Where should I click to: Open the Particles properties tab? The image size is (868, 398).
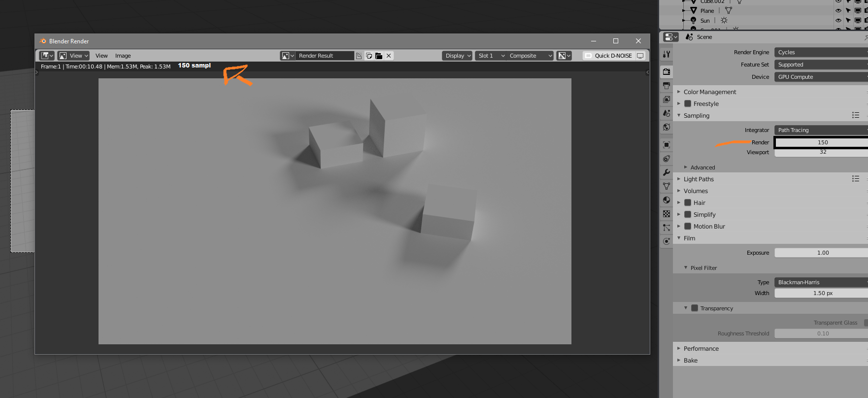(x=667, y=228)
